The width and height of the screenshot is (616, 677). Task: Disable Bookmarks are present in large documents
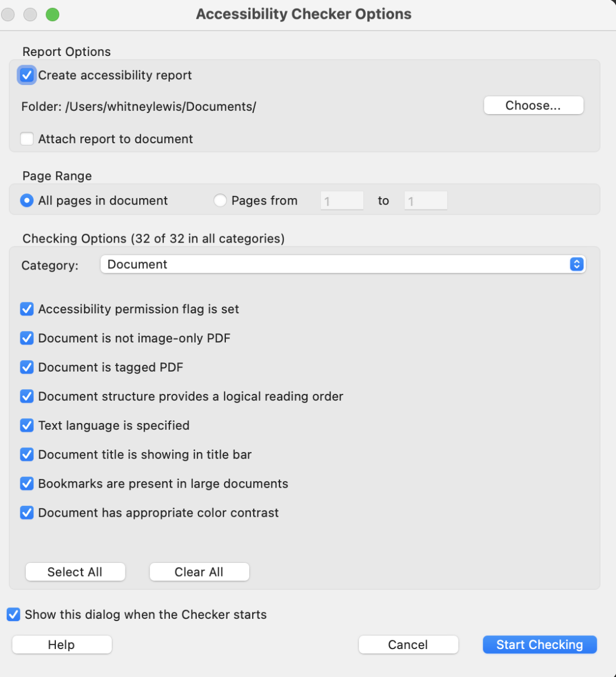pos(27,483)
